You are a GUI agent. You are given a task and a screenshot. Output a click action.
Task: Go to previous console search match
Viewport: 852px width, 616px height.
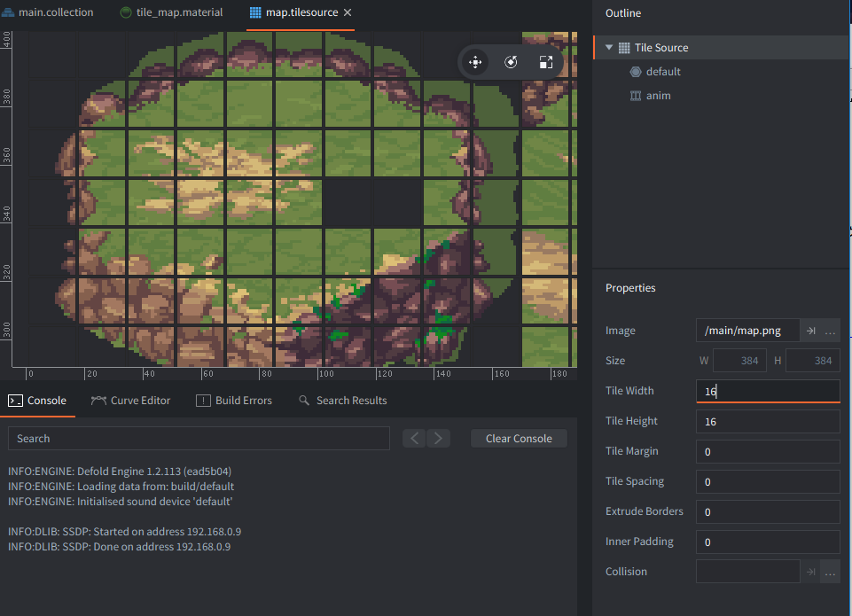(415, 438)
